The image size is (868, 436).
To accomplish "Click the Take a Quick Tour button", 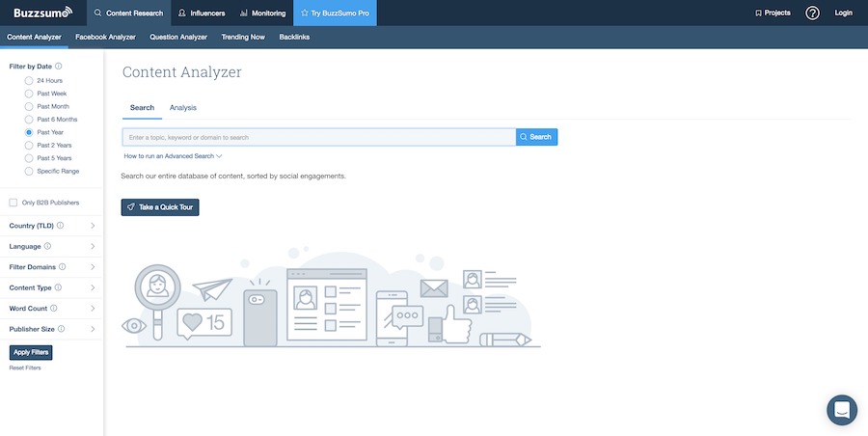I will [x=160, y=207].
